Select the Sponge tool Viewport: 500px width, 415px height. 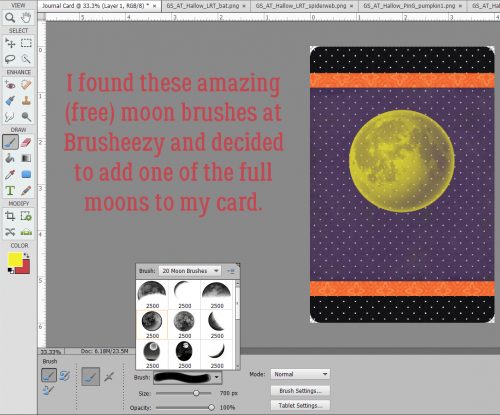tap(26, 117)
